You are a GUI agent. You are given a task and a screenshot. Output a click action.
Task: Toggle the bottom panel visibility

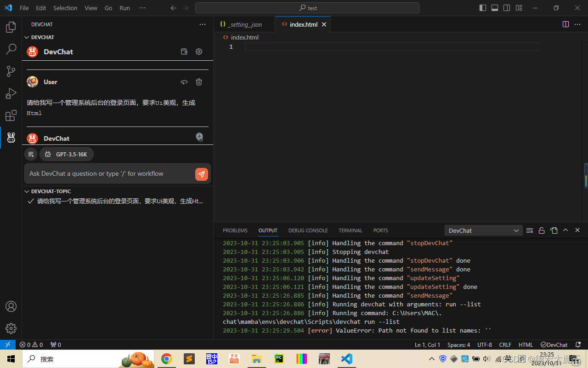pyautogui.click(x=495, y=8)
